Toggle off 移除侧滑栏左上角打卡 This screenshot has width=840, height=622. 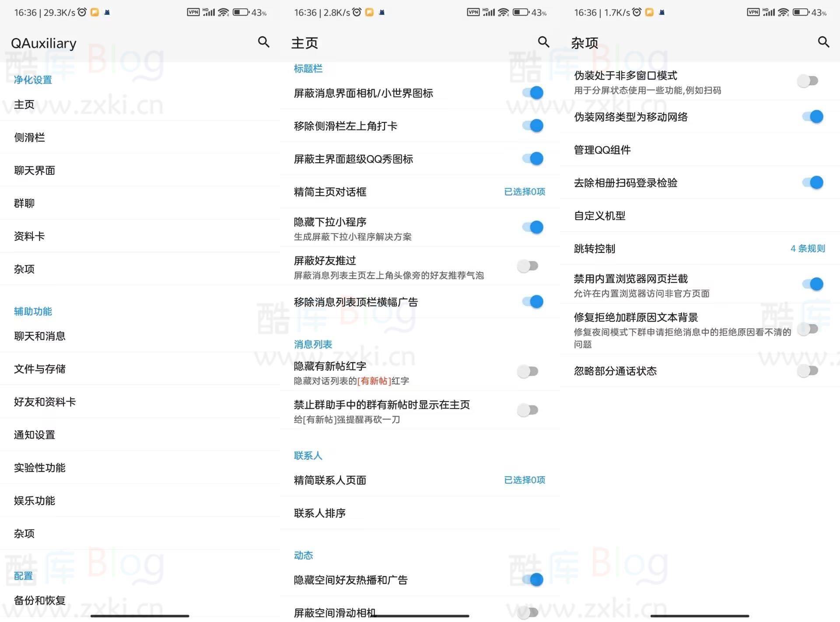pyautogui.click(x=532, y=126)
